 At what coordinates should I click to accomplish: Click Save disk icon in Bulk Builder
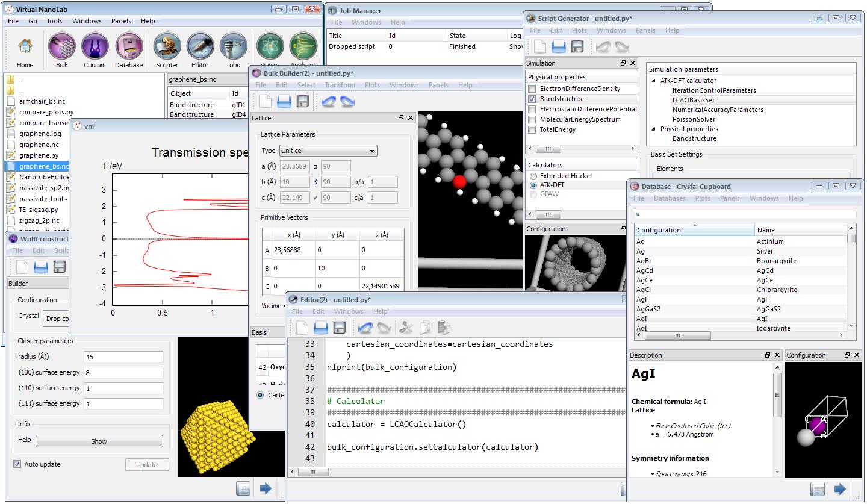tap(303, 101)
